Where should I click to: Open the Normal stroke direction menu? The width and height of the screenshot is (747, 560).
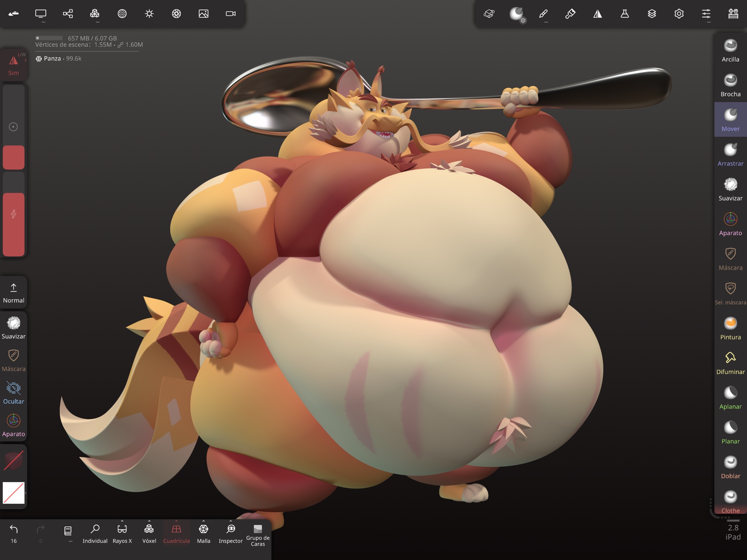tap(14, 293)
